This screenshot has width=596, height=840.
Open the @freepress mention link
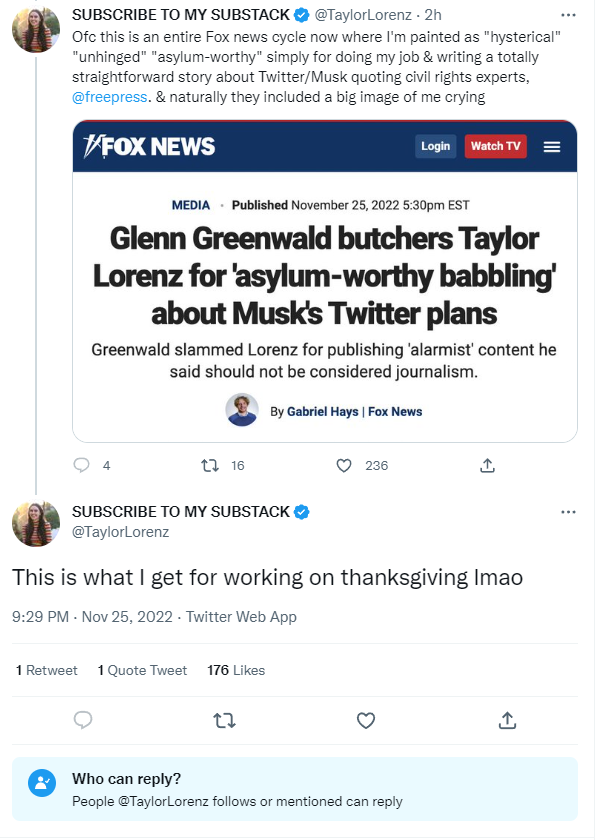tap(110, 97)
